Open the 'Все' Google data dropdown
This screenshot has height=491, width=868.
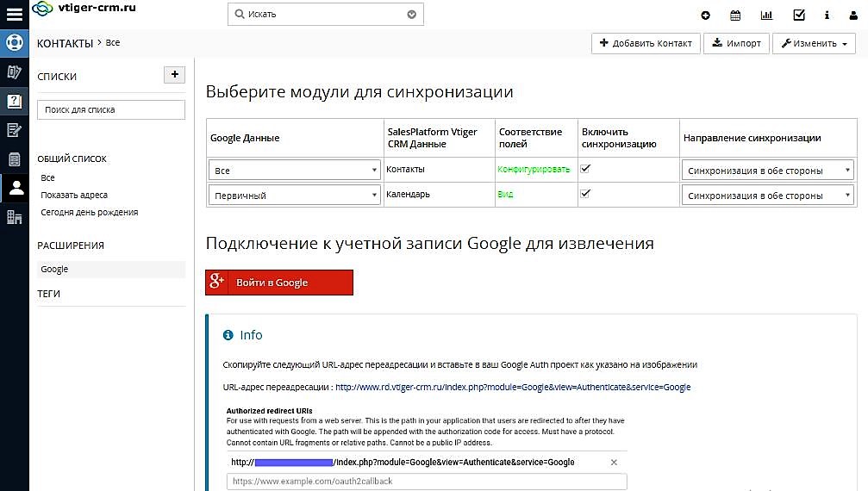295,171
